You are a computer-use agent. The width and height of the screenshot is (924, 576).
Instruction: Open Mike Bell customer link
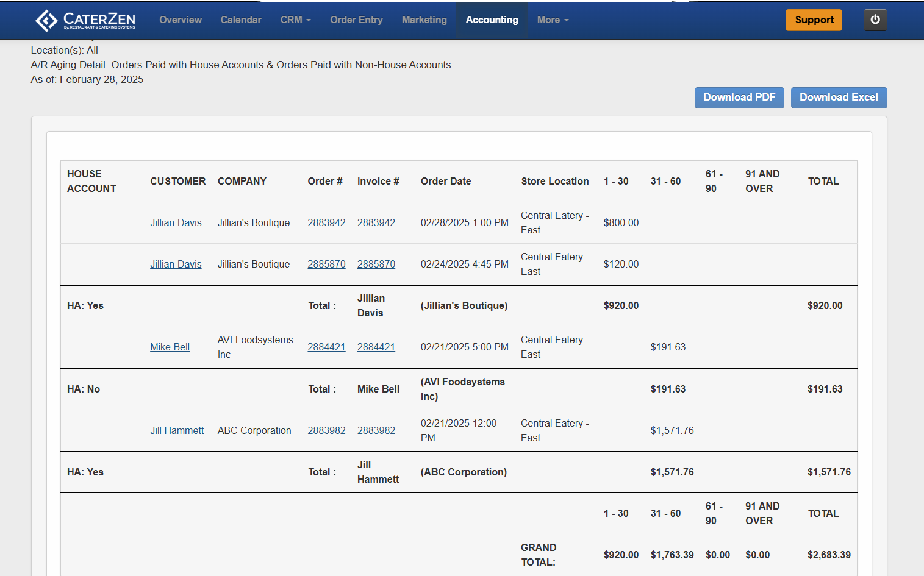tap(170, 347)
